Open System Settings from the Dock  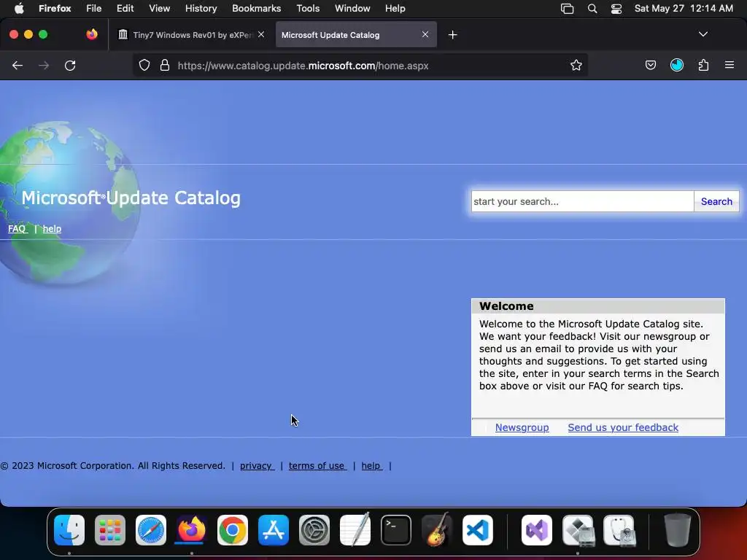(314, 530)
